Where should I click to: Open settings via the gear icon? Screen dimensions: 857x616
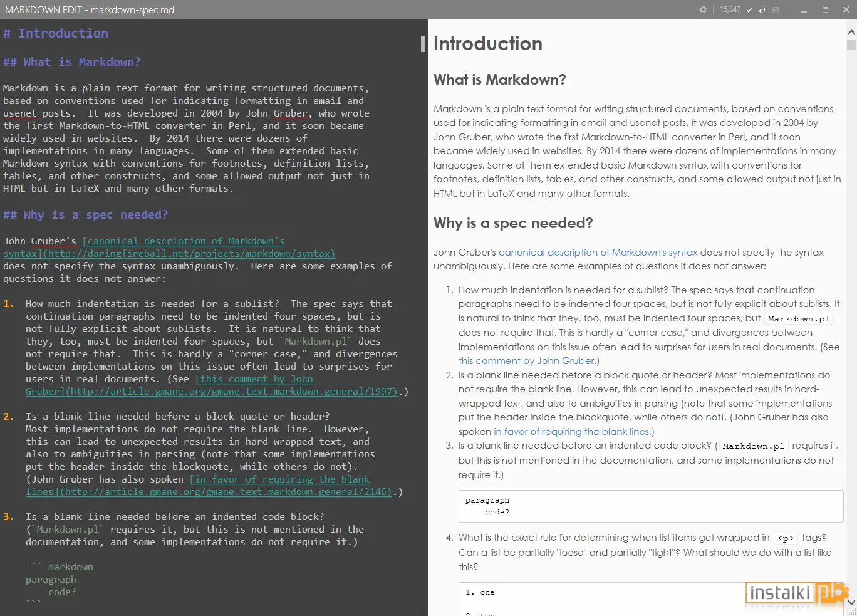tap(703, 9)
